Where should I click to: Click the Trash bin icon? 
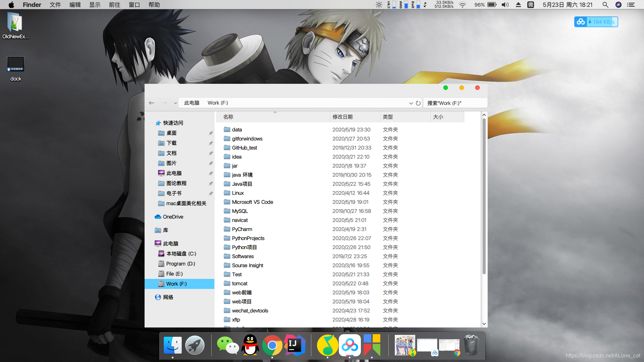click(x=472, y=346)
